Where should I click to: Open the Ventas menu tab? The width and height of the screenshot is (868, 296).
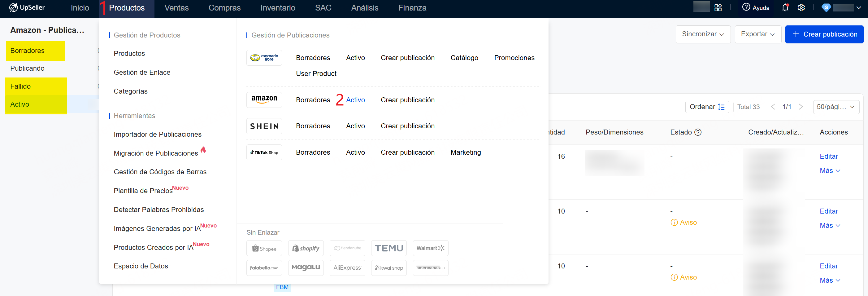176,8
